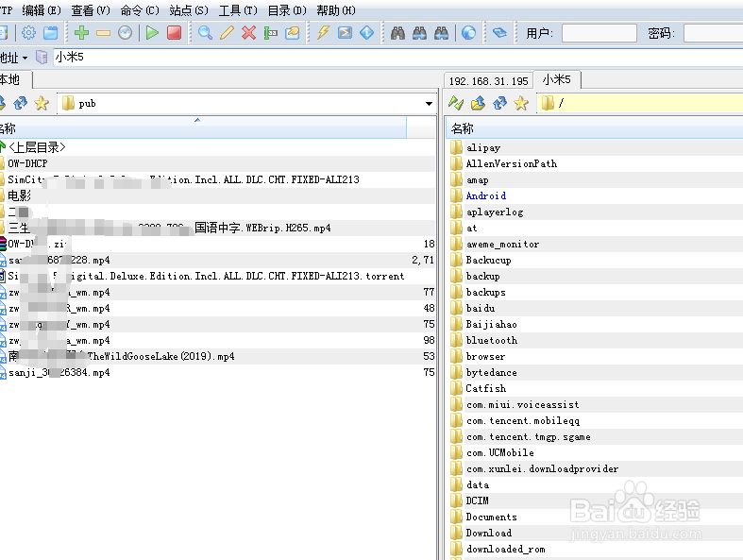Refresh the local pane listing

[x=21, y=103]
